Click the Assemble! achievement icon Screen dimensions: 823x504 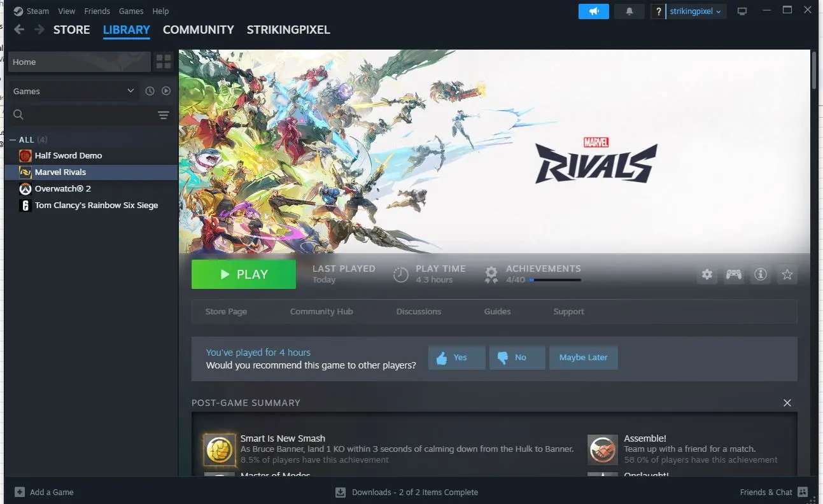(x=602, y=449)
